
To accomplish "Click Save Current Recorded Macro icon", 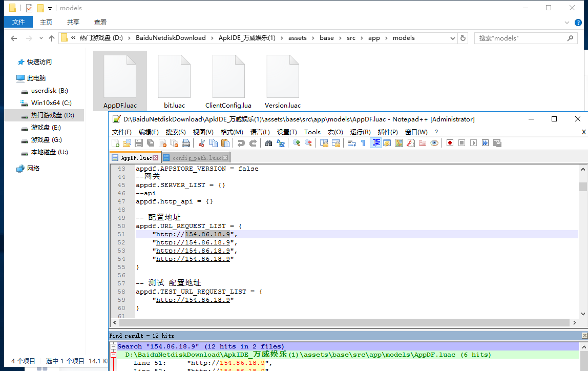I will click(x=497, y=143).
